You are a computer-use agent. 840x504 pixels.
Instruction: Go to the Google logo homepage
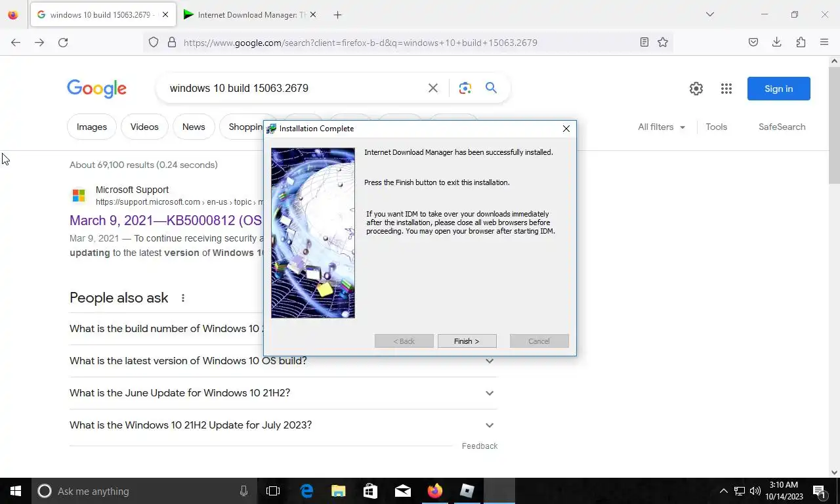click(96, 89)
